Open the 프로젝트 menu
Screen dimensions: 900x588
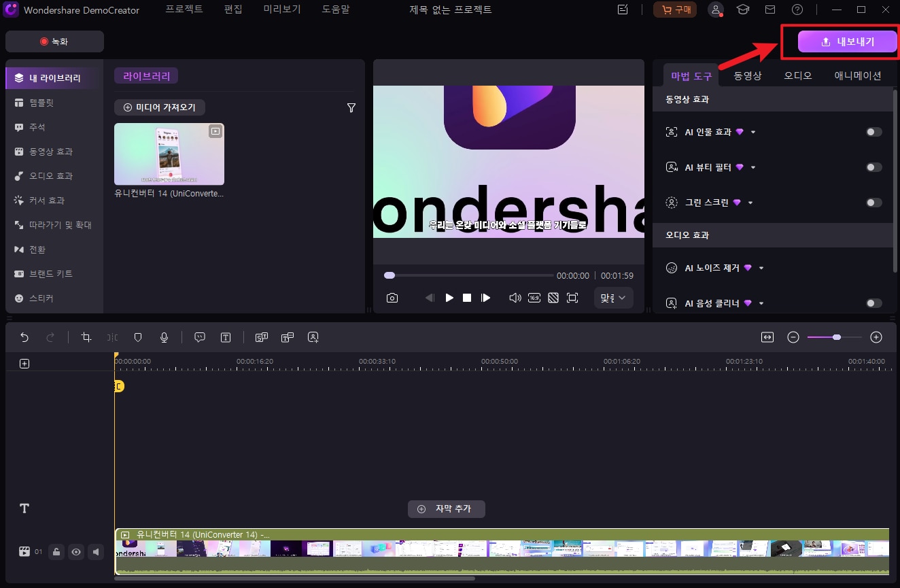pyautogui.click(x=184, y=10)
